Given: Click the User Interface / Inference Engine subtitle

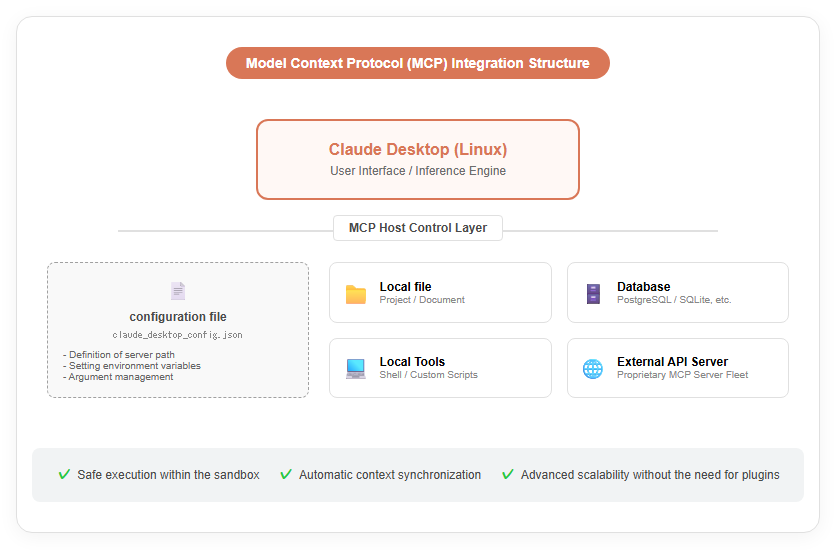Looking at the screenshot, I should 417,171.
